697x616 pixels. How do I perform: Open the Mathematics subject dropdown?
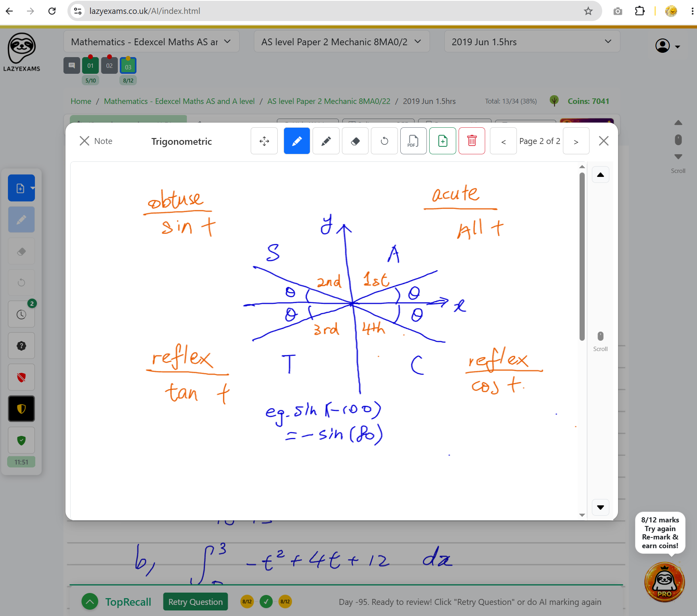(x=151, y=42)
